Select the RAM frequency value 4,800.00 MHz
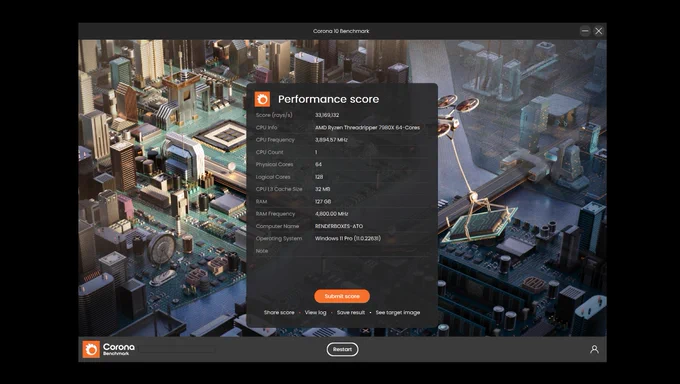This screenshot has width=680, height=384. [x=332, y=214]
